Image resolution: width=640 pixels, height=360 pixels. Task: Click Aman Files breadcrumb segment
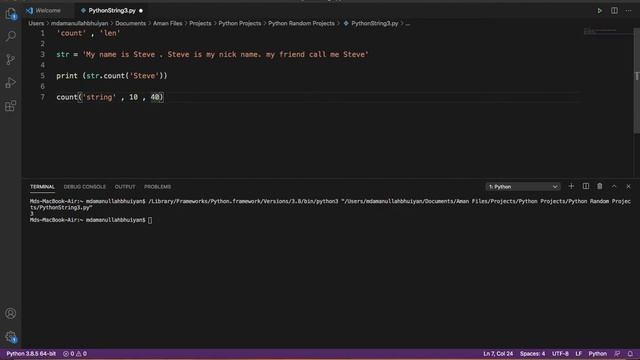[168, 24]
